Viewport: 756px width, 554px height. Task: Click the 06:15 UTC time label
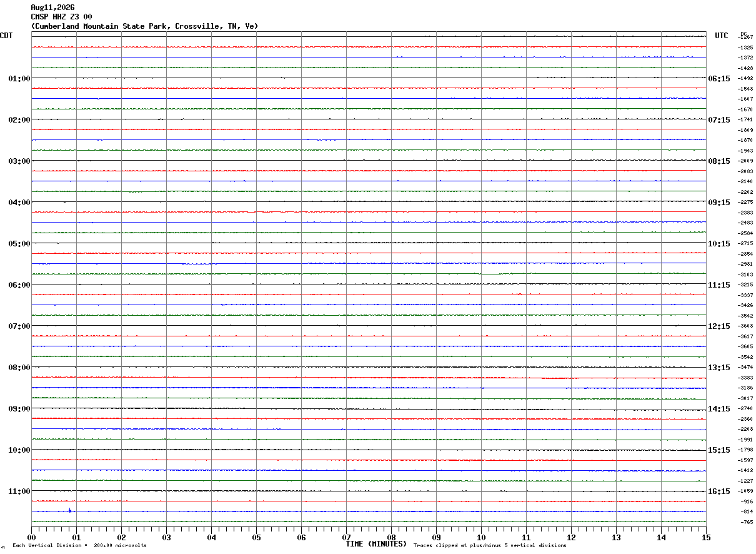point(719,79)
